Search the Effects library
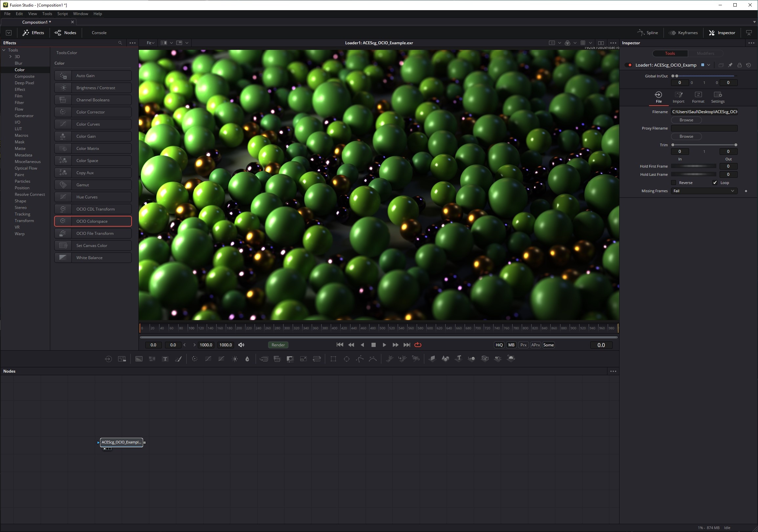758x532 pixels. point(120,43)
